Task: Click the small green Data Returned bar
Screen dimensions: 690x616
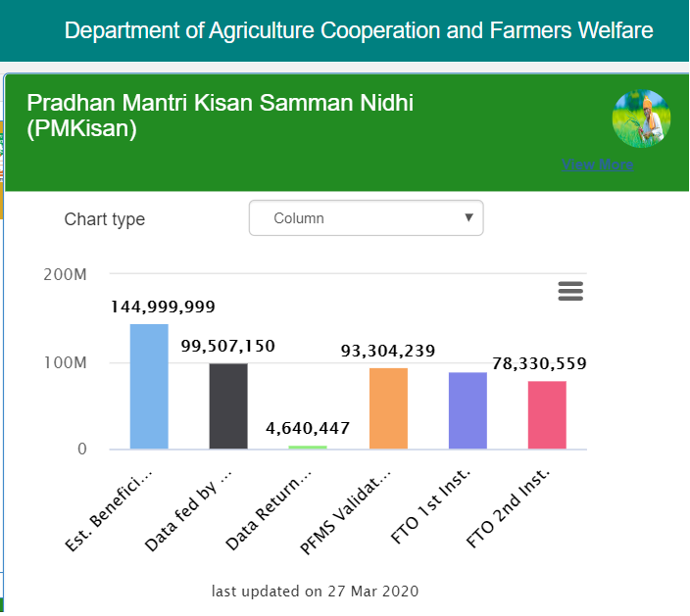Action: (x=308, y=448)
